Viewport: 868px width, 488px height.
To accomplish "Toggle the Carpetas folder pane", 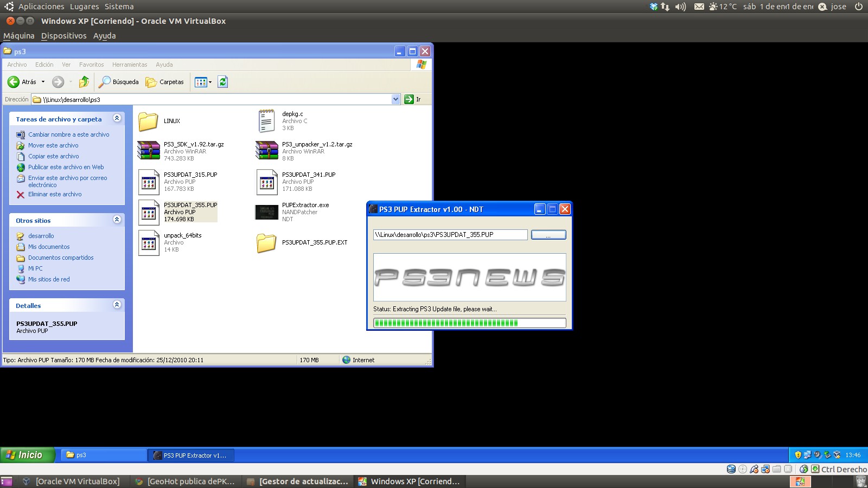I will coord(165,82).
